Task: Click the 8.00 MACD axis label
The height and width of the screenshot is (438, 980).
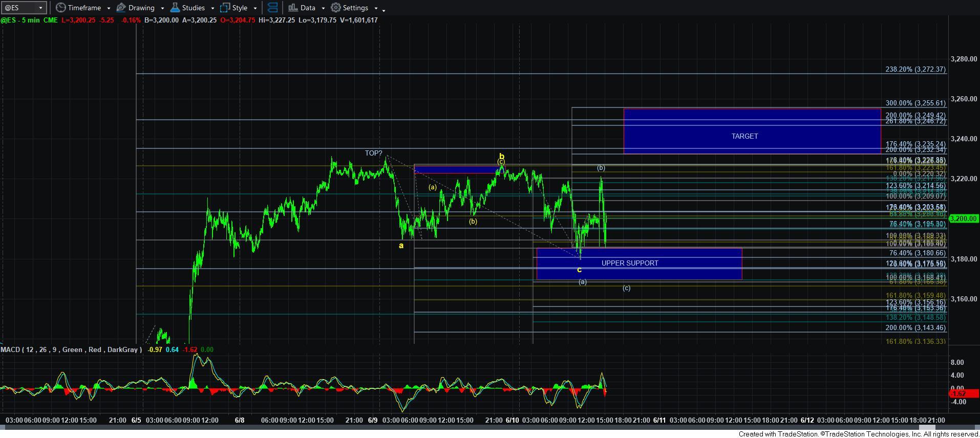Action: pos(957,362)
